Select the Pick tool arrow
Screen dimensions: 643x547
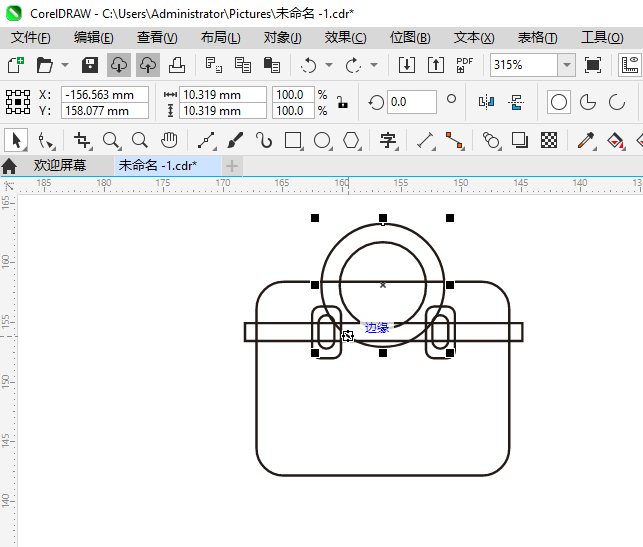tap(17, 140)
